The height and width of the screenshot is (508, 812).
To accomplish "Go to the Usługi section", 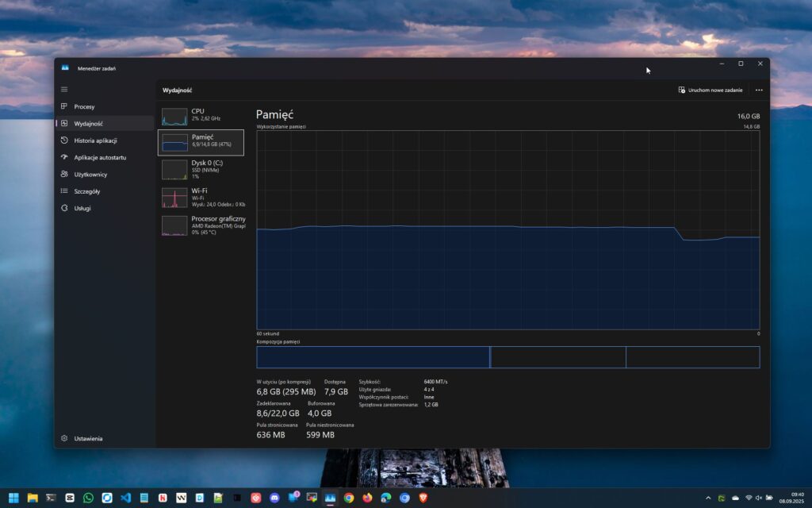I will tap(82, 208).
